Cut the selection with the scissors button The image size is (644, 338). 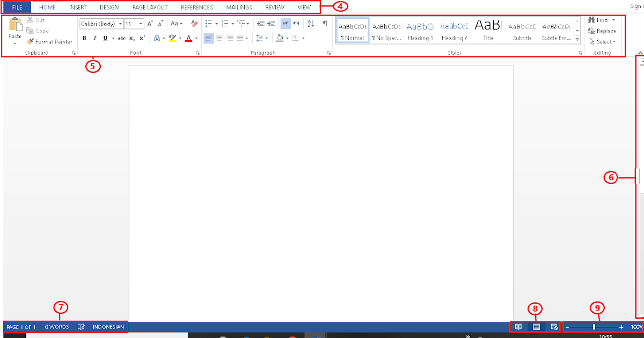(35, 20)
